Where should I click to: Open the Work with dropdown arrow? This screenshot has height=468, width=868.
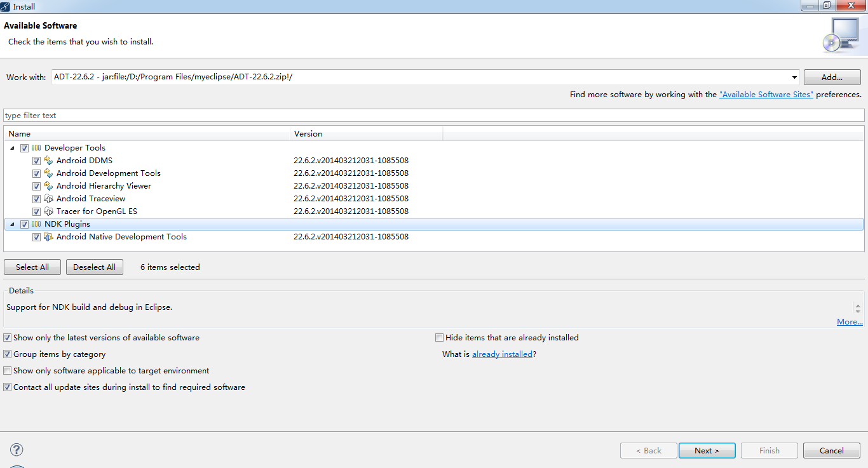click(794, 77)
